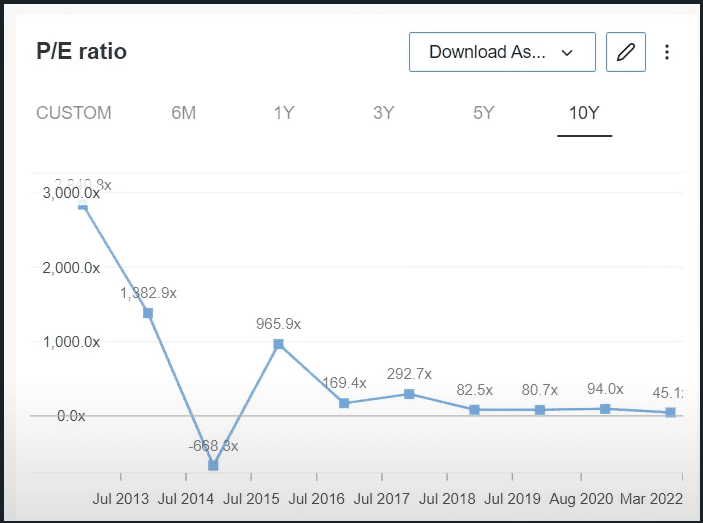
Task: Select the 965.9x data point marker
Action: point(279,344)
